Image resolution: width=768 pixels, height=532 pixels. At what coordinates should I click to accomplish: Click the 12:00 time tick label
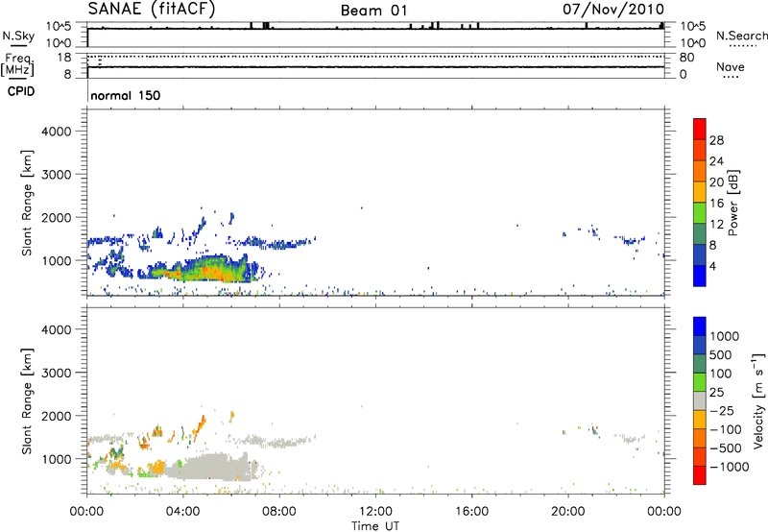point(375,512)
